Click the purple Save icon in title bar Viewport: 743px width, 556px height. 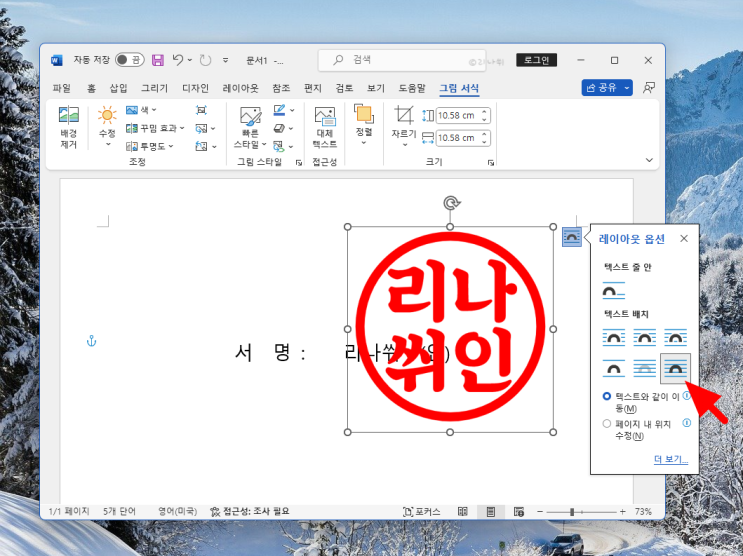158,60
